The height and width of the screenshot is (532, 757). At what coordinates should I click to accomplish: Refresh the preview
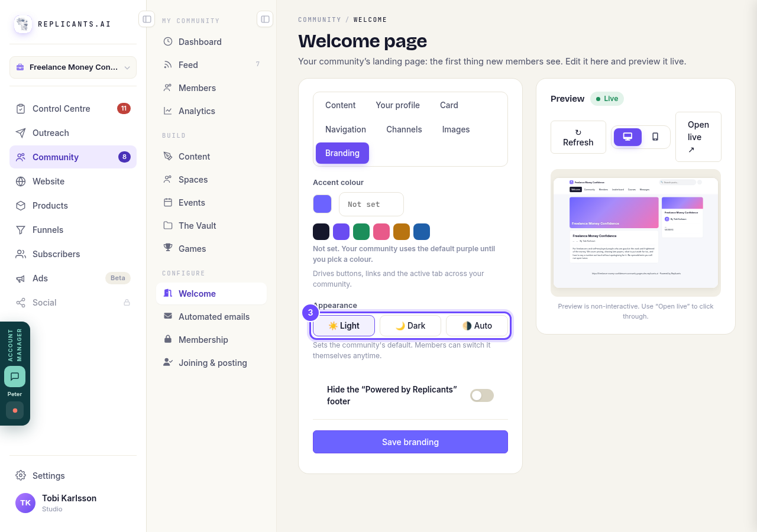pos(578,137)
